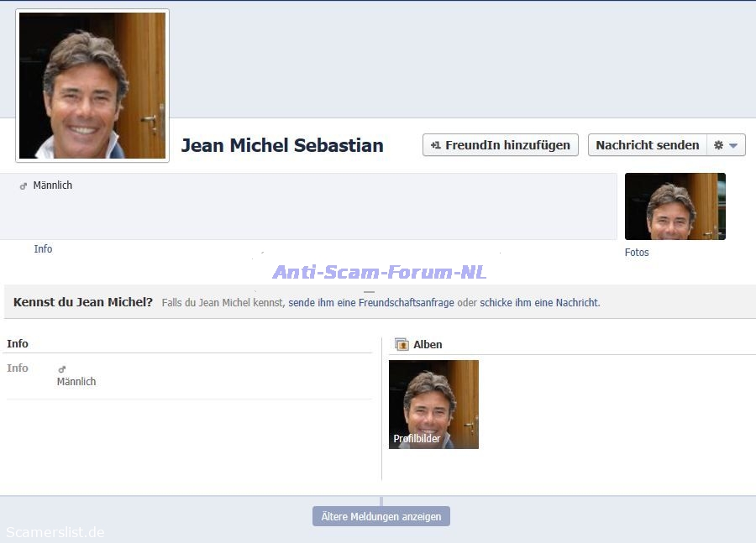The width and height of the screenshot is (756, 543).
Task: Open the Alben section heading
Action: point(428,344)
